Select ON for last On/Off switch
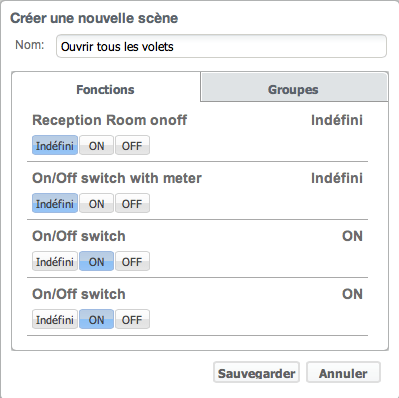This screenshot has height=398, width=399. tap(96, 319)
